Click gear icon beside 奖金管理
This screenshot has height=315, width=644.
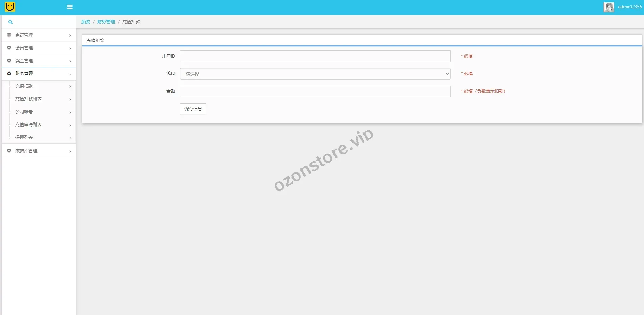pyautogui.click(x=9, y=61)
